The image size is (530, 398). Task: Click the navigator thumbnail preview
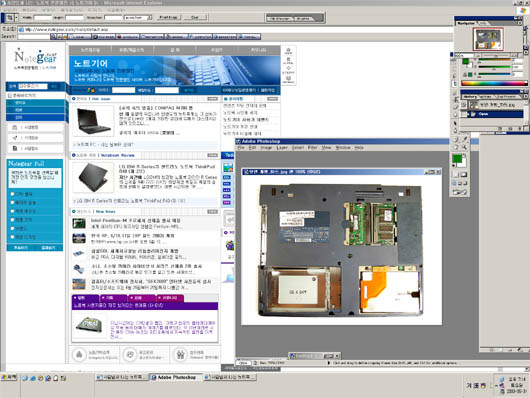coord(488,39)
